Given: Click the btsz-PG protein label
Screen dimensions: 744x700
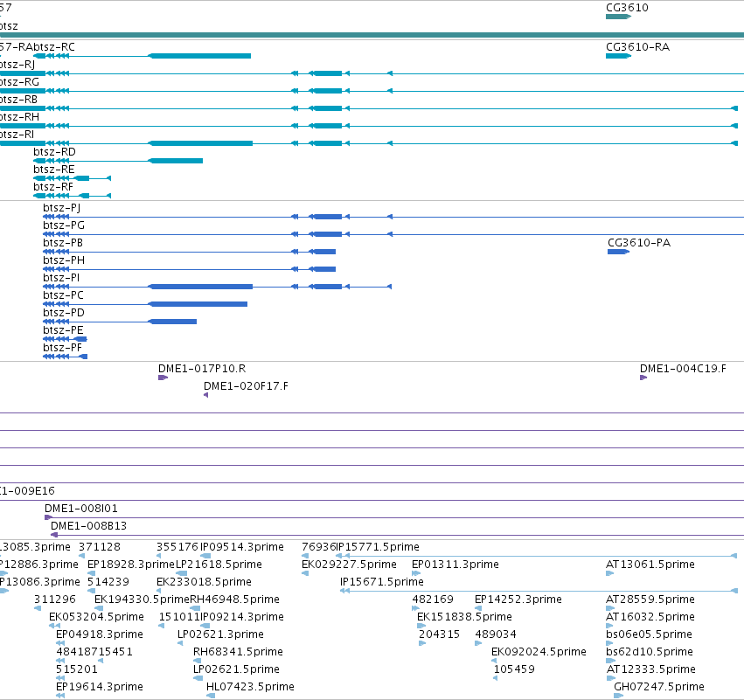Looking at the screenshot, I should click(x=64, y=225).
